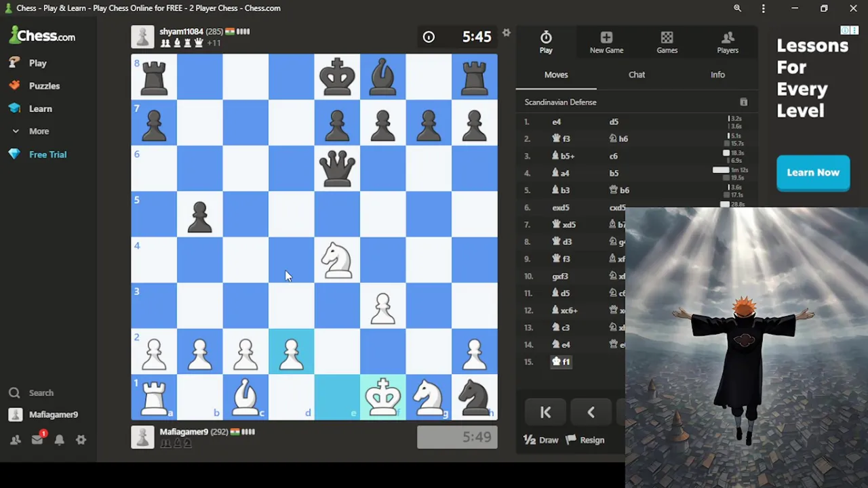Open browser three-dot menu
868x488 pixels.
(x=764, y=9)
